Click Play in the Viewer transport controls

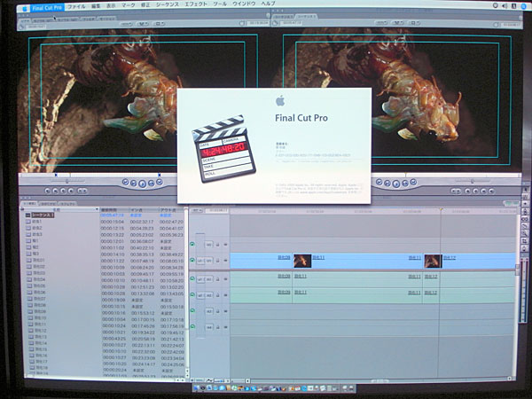(x=142, y=184)
